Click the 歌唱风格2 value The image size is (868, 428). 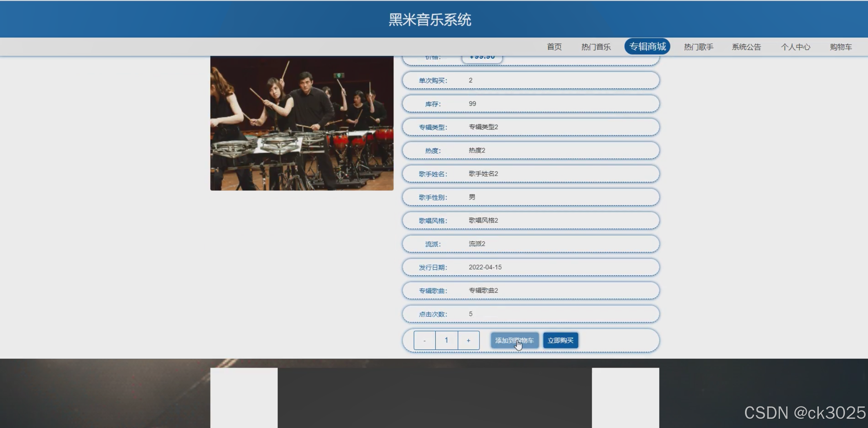[x=483, y=220]
